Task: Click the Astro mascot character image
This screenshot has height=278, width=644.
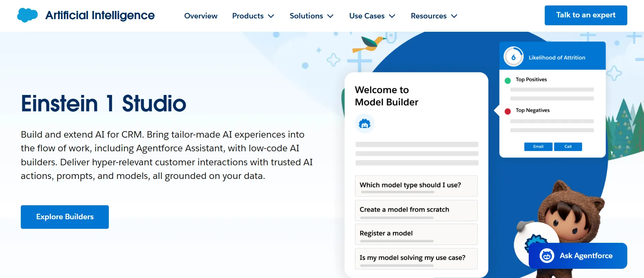Action: click(x=567, y=219)
